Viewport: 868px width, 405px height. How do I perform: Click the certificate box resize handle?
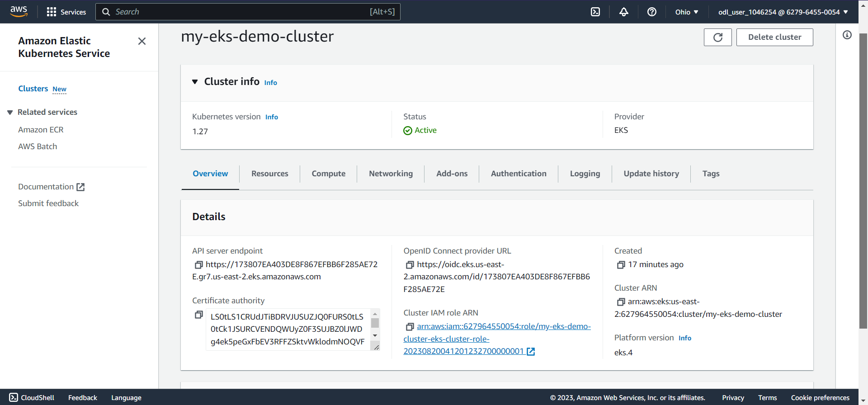click(376, 347)
